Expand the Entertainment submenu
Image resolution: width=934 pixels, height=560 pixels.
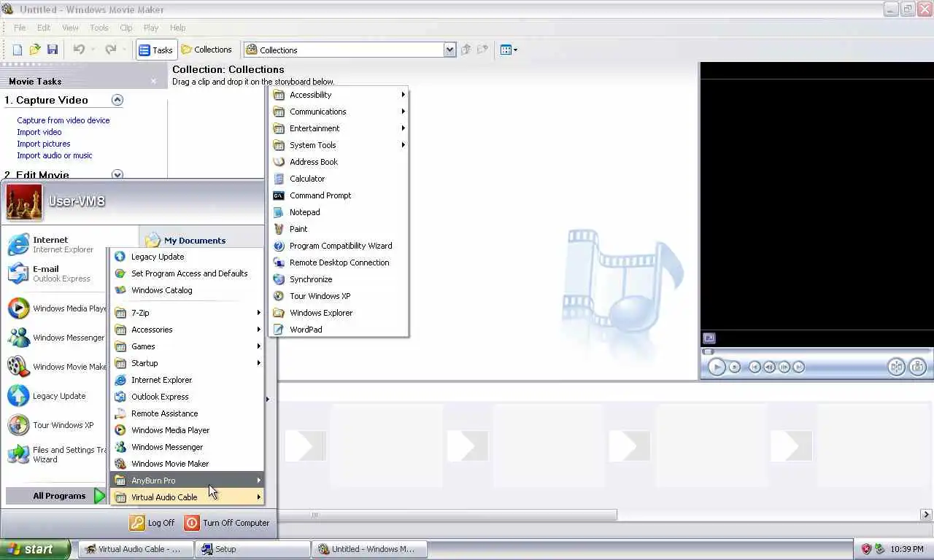coord(339,128)
